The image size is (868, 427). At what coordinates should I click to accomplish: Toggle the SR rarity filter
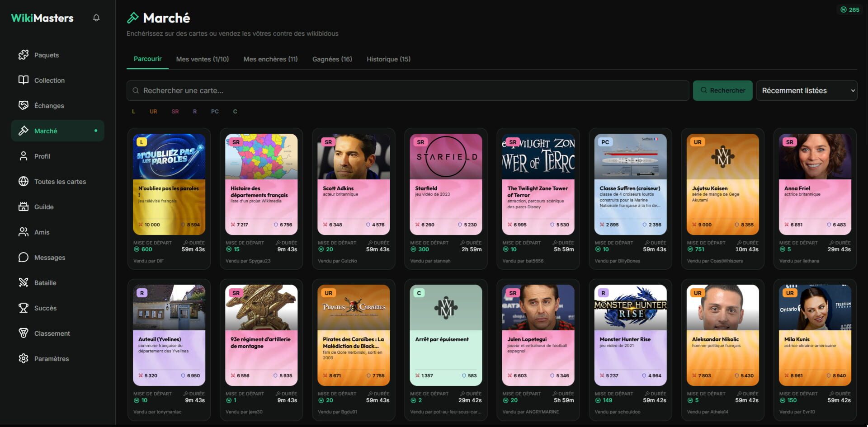175,112
